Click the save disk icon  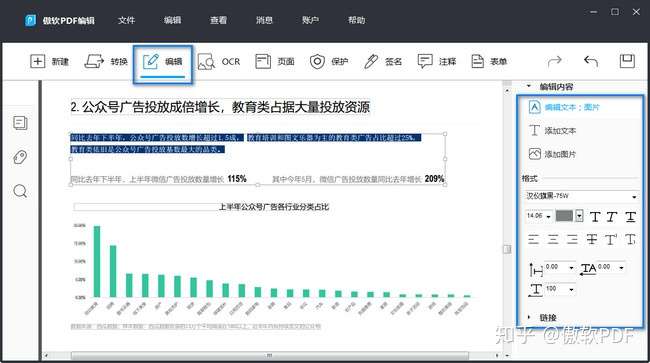point(627,61)
